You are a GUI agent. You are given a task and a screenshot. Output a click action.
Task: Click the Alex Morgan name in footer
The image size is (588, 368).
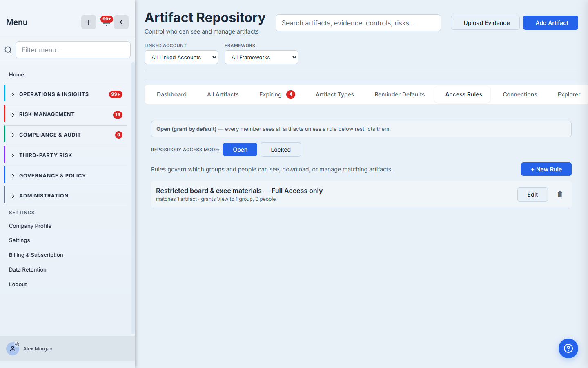tap(38, 349)
